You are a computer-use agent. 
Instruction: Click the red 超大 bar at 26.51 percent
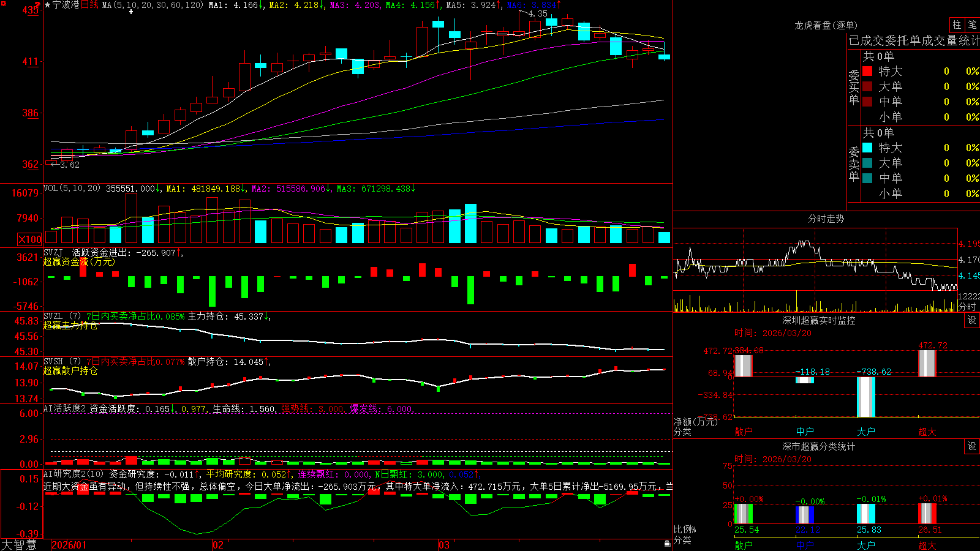click(x=927, y=513)
